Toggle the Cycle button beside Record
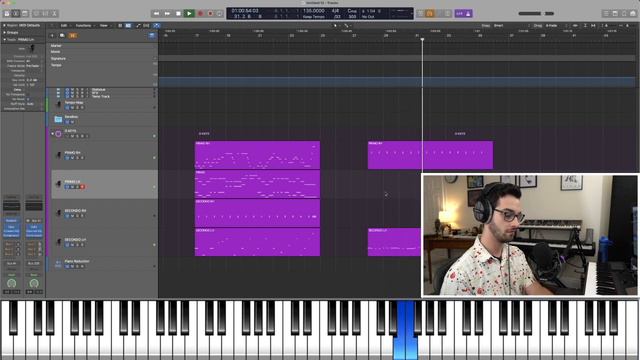Screen dimensions: 640x360 pyautogui.click(x=220, y=13)
